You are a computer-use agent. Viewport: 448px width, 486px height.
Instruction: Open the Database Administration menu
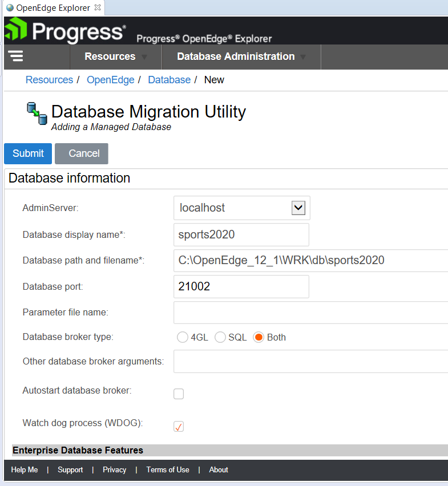(241, 56)
